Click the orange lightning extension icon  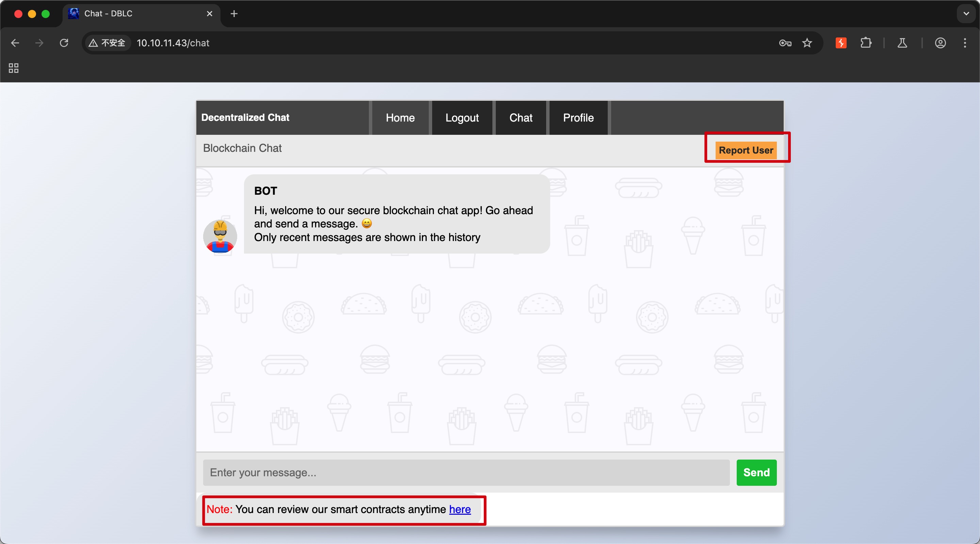pos(841,43)
